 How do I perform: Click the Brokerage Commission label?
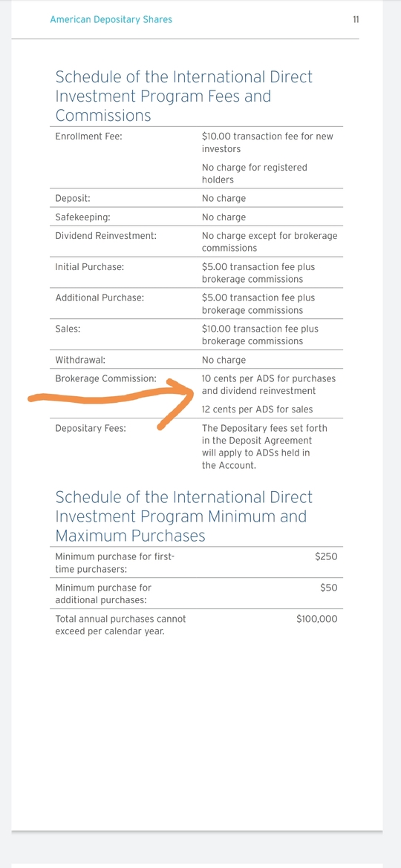105,379
